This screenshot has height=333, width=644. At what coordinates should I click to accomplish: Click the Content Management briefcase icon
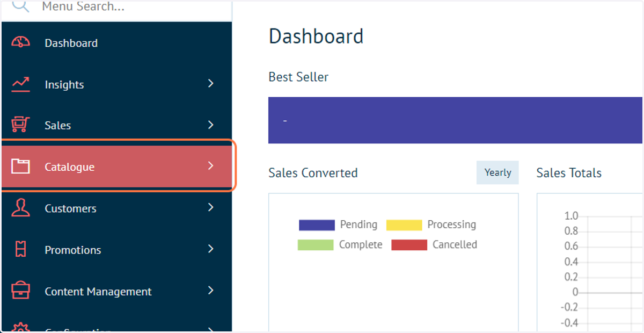pyautogui.click(x=20, y=291)
